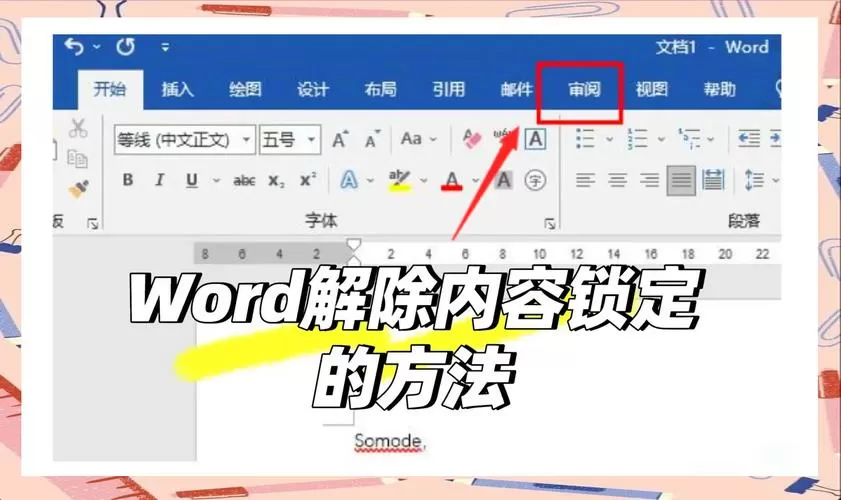Open the 审阅 ribbon tab
841x500 pixels.
tap(584, 89)
